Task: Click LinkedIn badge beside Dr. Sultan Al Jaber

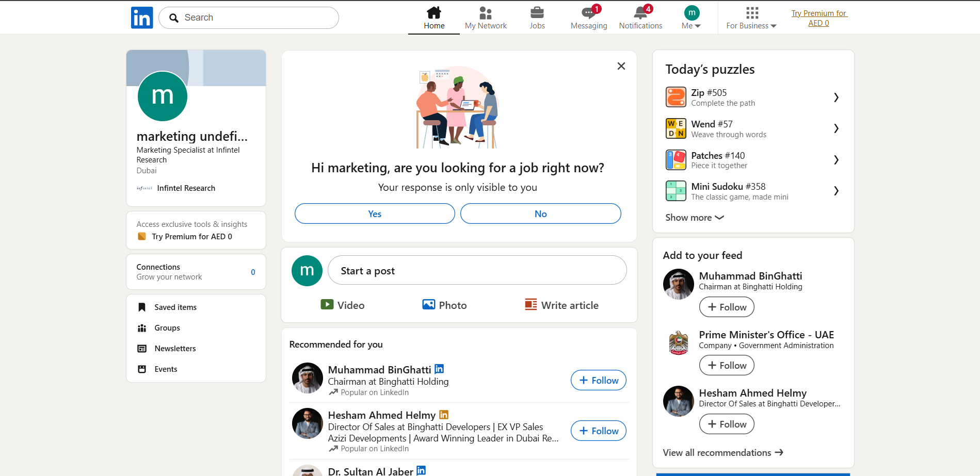Action: 421,470
